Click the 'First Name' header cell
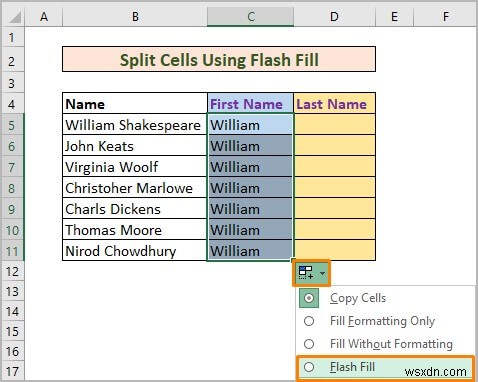Viewport: 478px width, 382px height. pos(250,104)
